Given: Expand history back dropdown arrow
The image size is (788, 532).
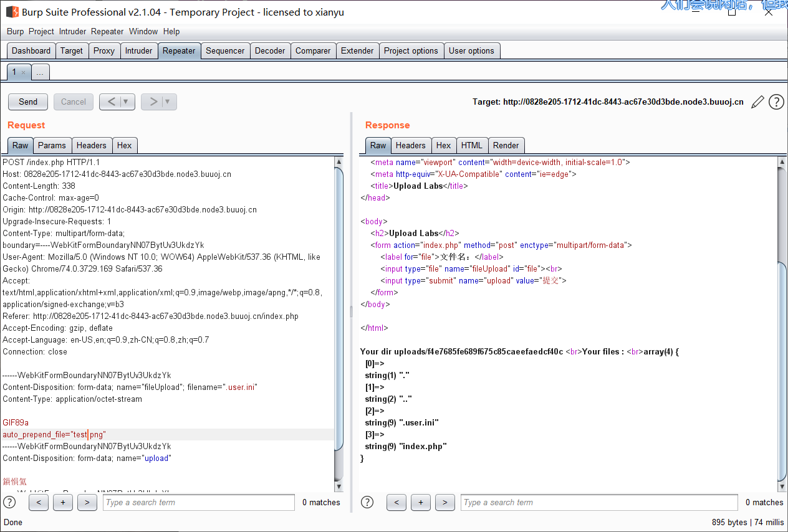Looking at the screenshot, I should [126, 102].
